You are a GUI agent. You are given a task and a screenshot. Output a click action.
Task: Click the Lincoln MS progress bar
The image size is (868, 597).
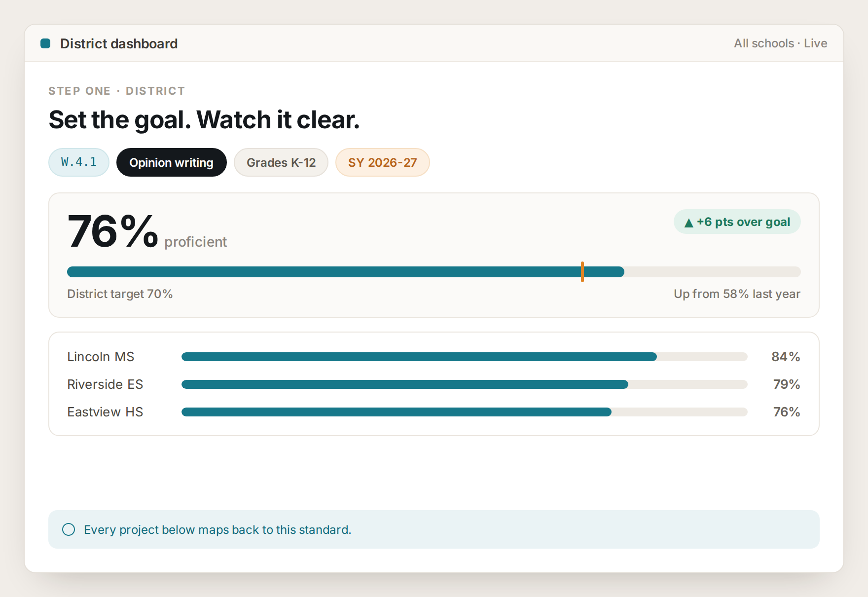464,357
